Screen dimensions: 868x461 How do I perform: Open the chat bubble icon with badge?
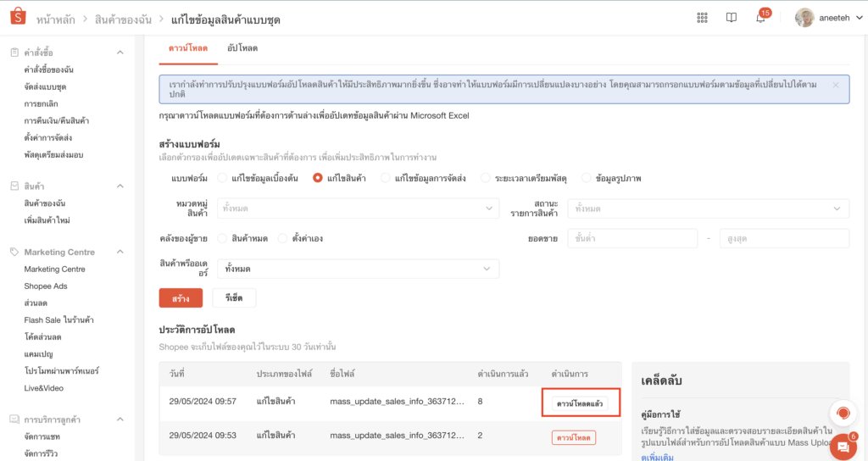[x=842, y=446]
